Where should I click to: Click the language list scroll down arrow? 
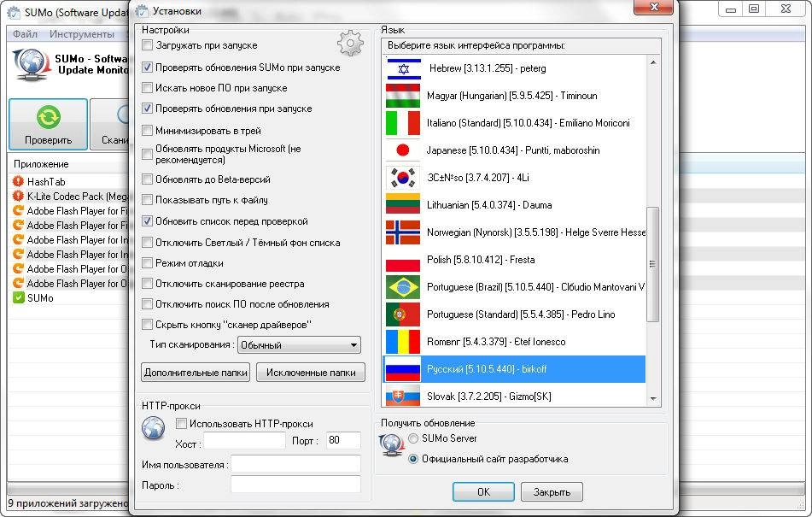pyautogui.click(x=653, y=398)
